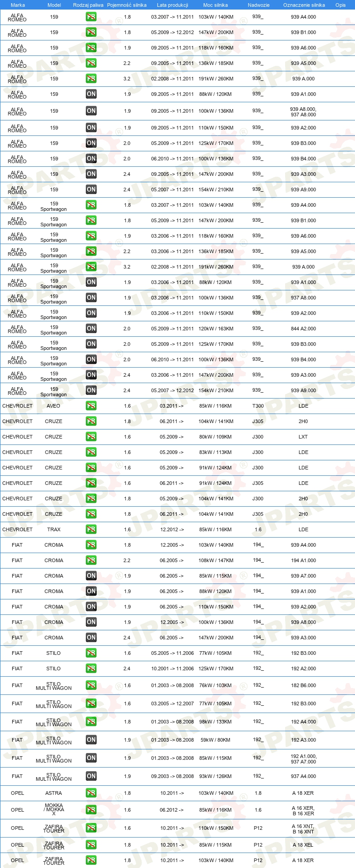Click the petrol icon for 159 Sportwagon 3.2

[91, 267]
